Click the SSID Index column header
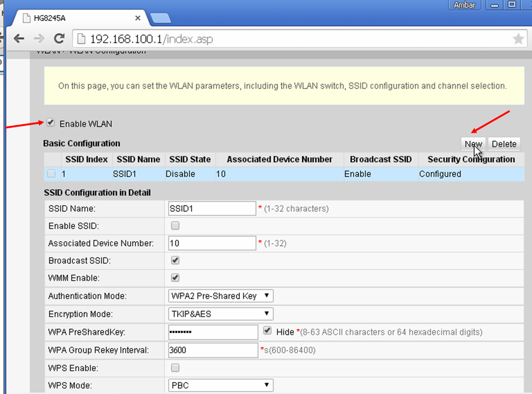This screenshot has width=532, height=394. pos(86,159)
